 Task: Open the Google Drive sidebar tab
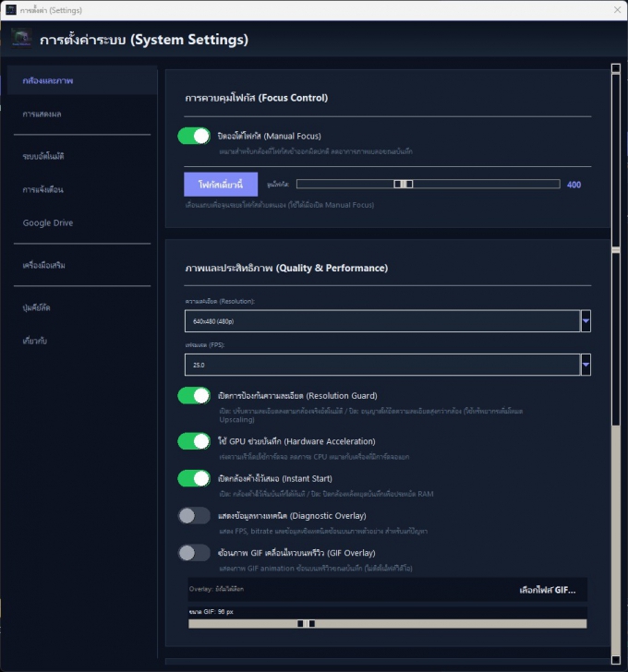point(82,222)
